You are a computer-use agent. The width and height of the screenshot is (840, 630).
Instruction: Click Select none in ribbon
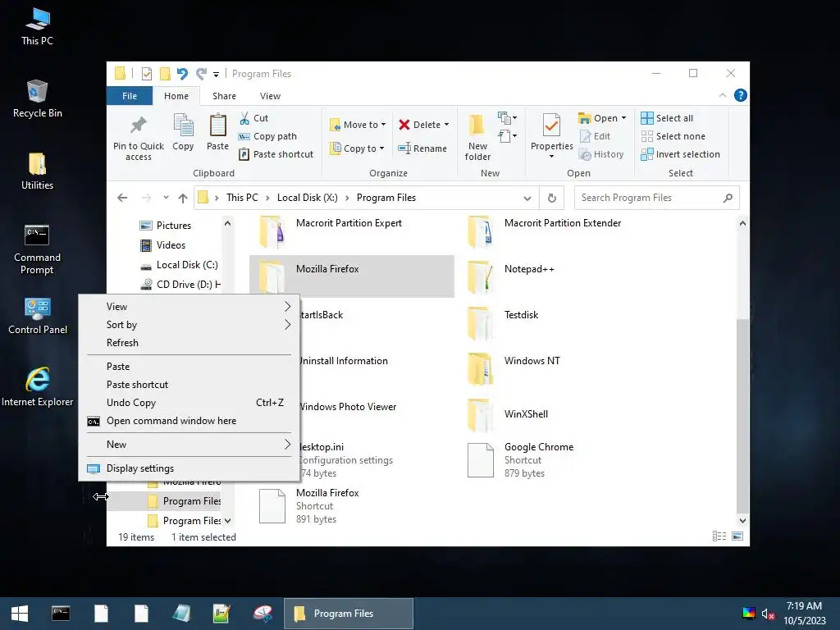point(673,136)
